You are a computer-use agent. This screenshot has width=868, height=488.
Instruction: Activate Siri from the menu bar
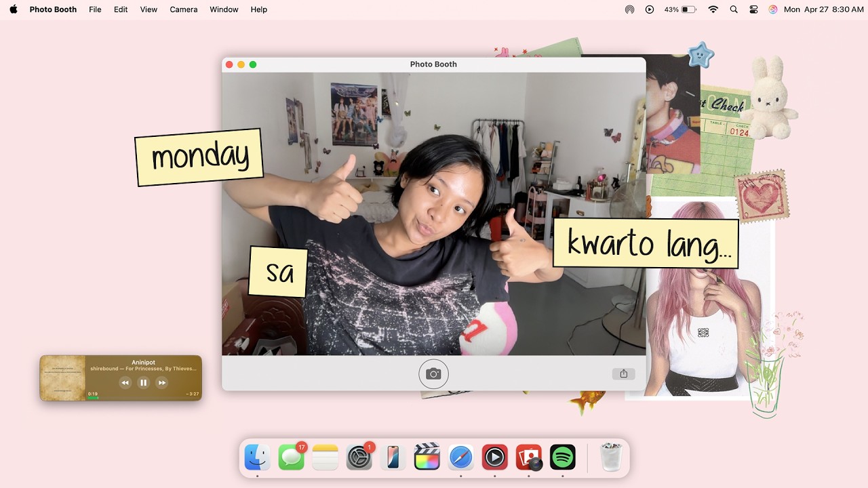(x=773, y=9)
